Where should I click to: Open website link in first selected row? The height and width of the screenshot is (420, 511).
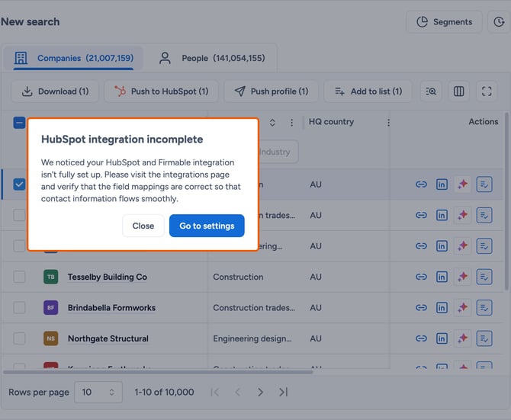coord(421,184)
